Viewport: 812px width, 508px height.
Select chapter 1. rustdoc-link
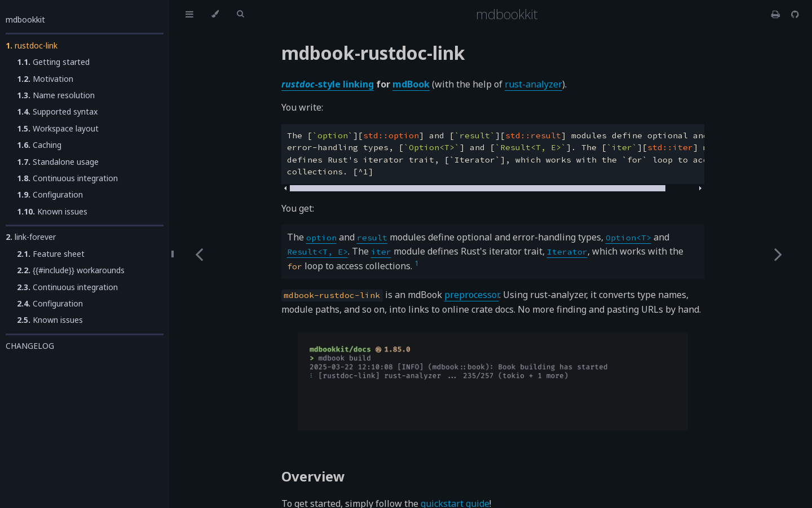[x=32, y=46]
